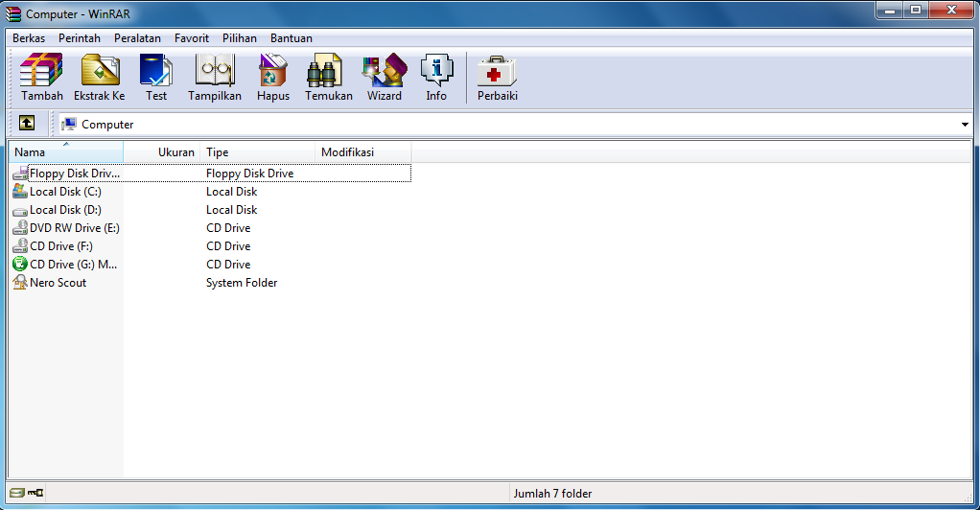Click the Temukan (find) binoculars icon
Image resolution: width=980 pixels, height=510 pixels.
tap(325, 70)
